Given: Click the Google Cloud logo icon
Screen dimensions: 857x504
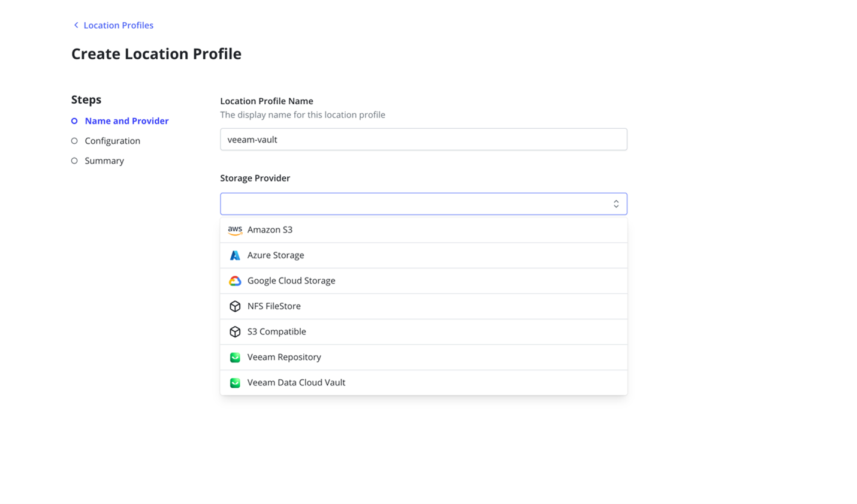Looking at the screenshot, I should coord(235,281).
